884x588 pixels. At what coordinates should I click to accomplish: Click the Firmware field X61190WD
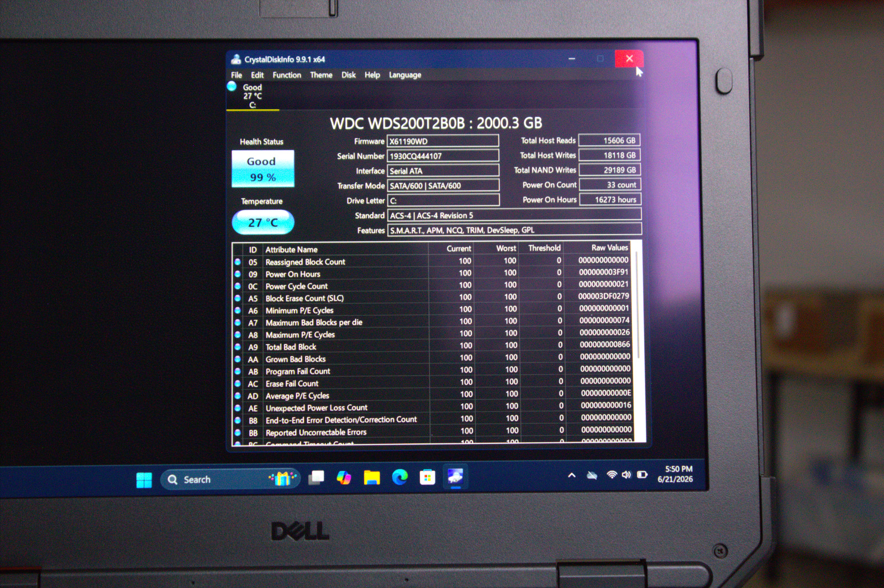tap(443, 141)
